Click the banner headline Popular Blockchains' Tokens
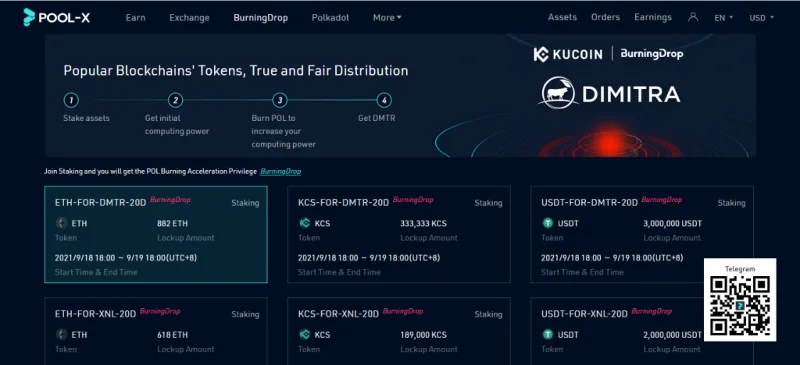 point(236,70)
